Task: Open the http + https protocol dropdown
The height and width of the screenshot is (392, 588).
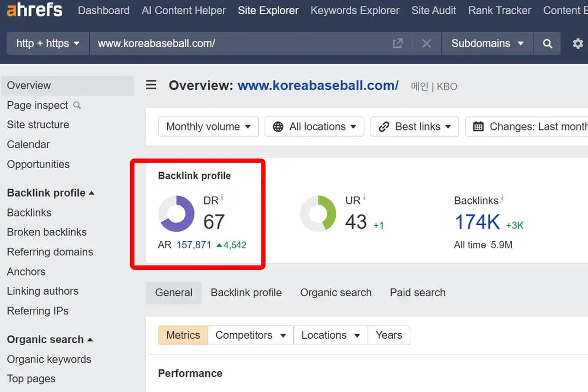Action: coord(47,43)
